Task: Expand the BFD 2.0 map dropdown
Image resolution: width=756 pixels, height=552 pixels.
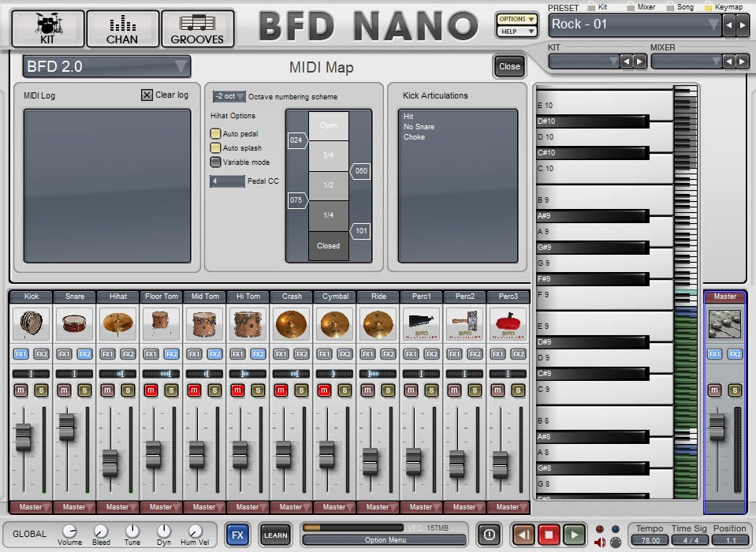Action: click(x=106, y=66)
